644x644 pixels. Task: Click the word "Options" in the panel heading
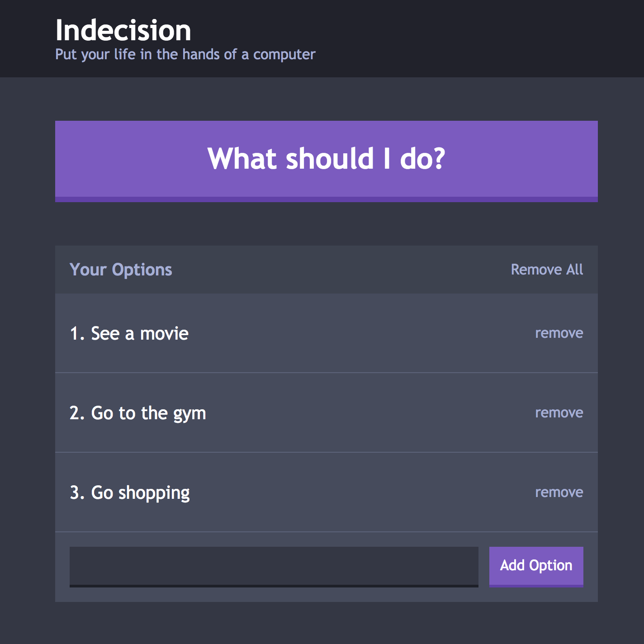[142, 270]
